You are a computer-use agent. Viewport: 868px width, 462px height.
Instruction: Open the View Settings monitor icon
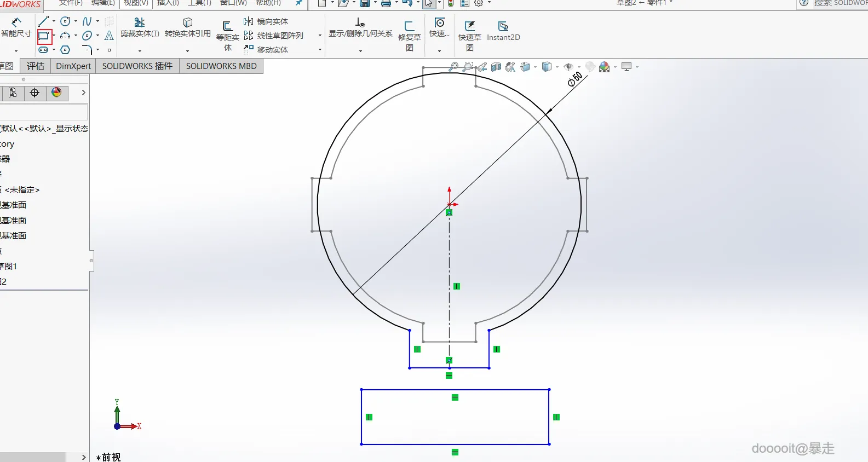point(626,67)
